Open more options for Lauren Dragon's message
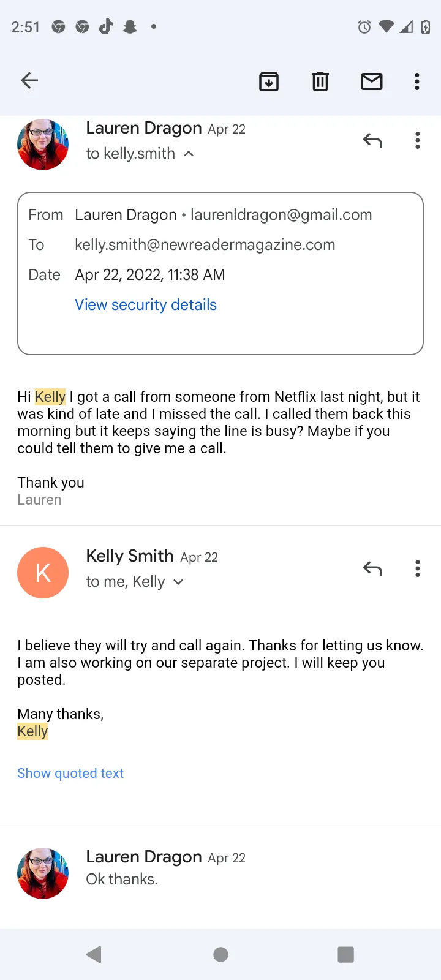The height and width of the screenshot is (980, 441). pos(418,141)
